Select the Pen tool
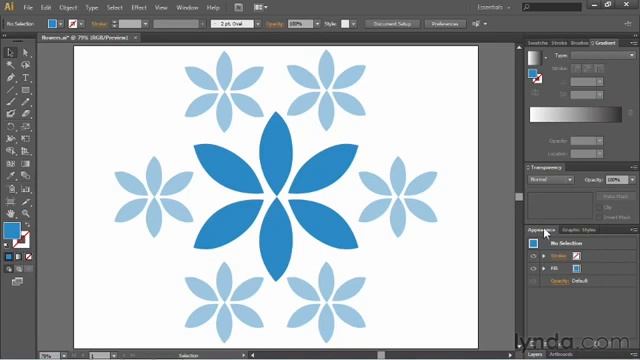The width and height of the screenshot is (640, 360). pyautogui.click(x=11, y=78)
